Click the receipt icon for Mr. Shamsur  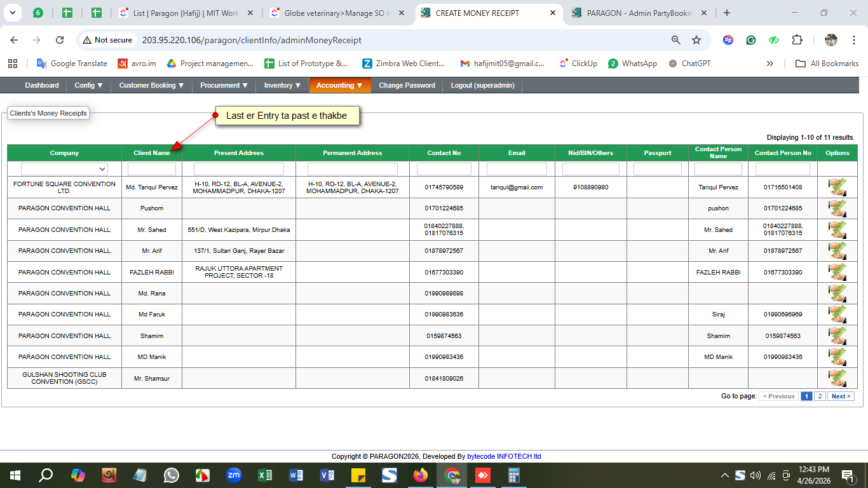point(837,378)
